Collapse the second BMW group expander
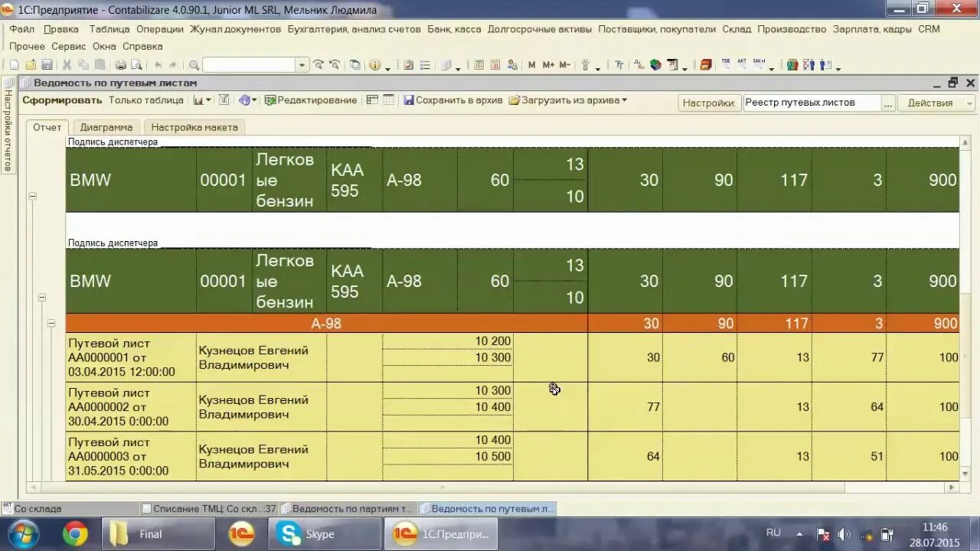 (42, 297)
